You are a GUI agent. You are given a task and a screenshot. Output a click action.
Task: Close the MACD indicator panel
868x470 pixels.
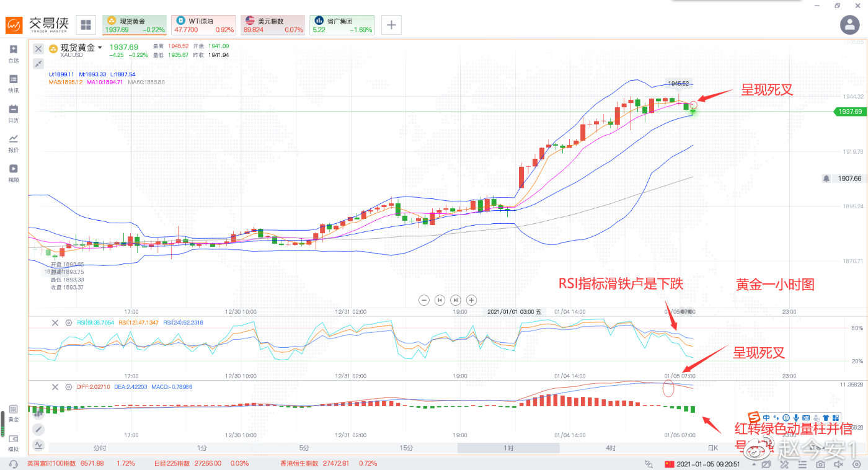pos(55,387)
